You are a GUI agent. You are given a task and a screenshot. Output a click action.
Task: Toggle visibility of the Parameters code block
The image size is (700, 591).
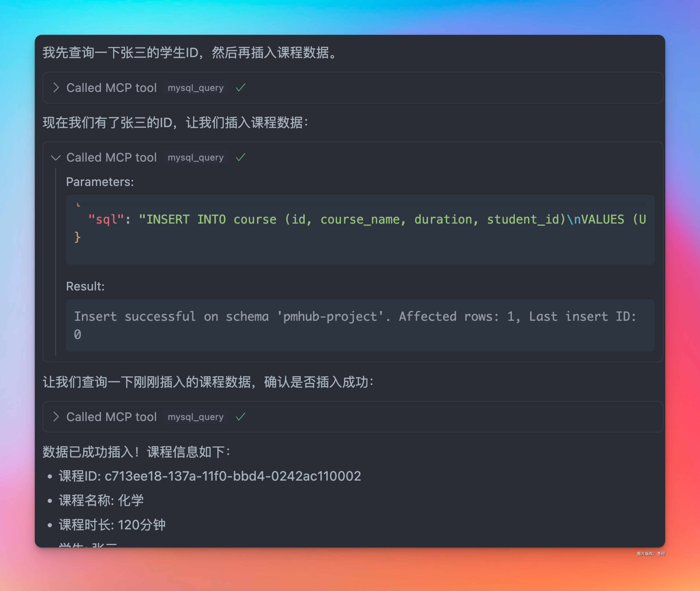point(100,182)
